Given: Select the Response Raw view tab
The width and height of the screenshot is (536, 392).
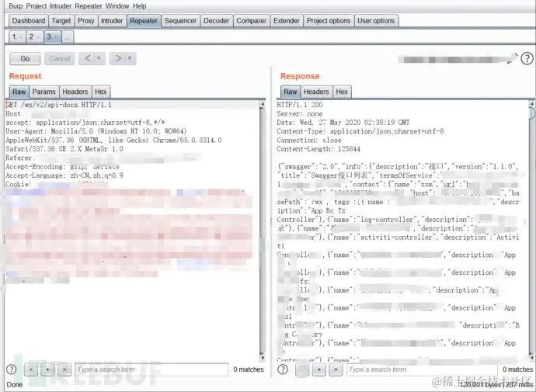Looking at the screenshot, I should pos(291,92).
